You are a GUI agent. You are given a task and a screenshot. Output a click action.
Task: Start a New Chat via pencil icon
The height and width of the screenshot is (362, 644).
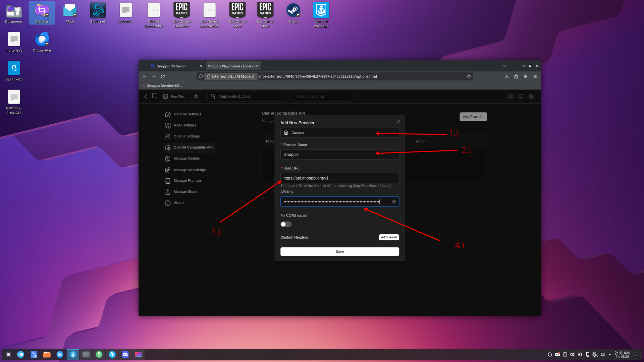pos(174,97)
